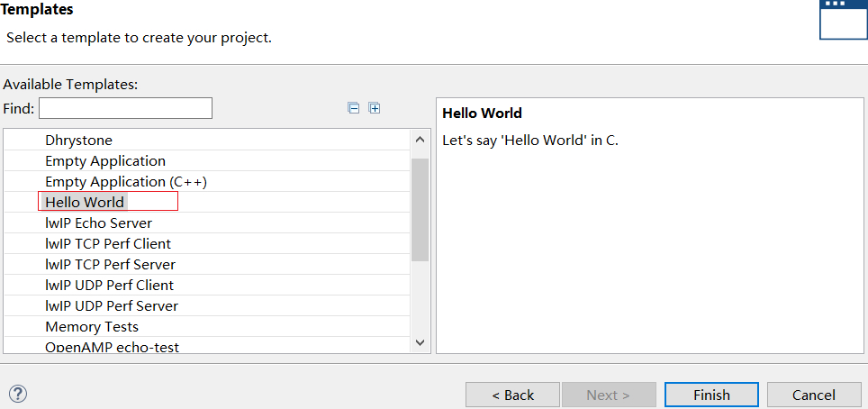This screenshot has width=868, height=409.
Task: Click the Cancel button
Action: 814,395
